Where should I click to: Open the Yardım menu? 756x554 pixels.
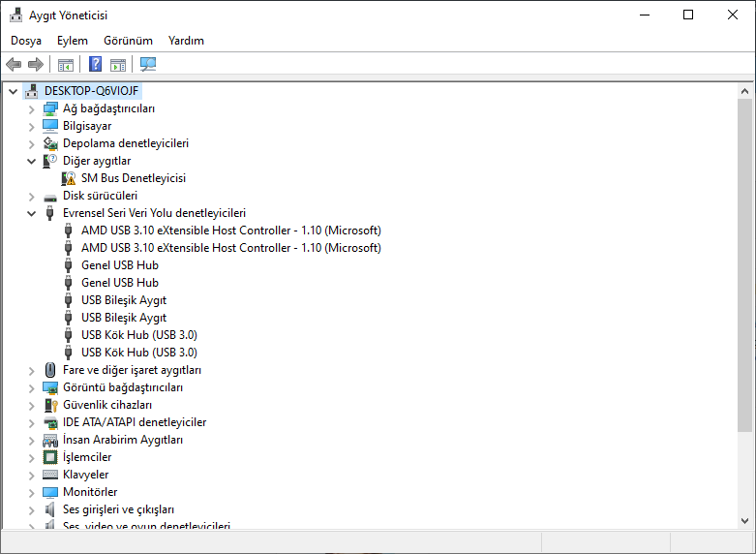186,41
